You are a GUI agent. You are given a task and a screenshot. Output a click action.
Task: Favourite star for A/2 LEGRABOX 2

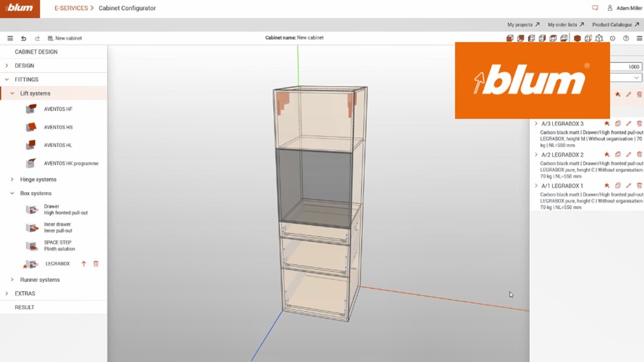coord(607,155)
